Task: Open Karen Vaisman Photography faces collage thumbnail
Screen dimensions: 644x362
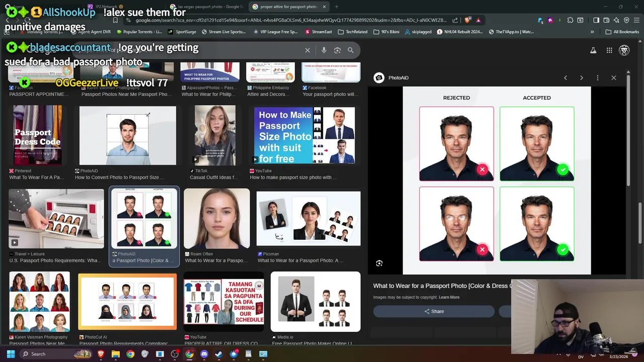Action: point(39,302)
